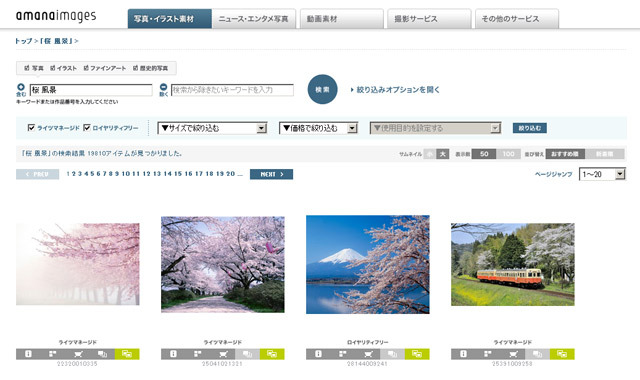Click the search keyword field containing 桜 風景
Screen dimensions: 640x380
tap(91, 90)
